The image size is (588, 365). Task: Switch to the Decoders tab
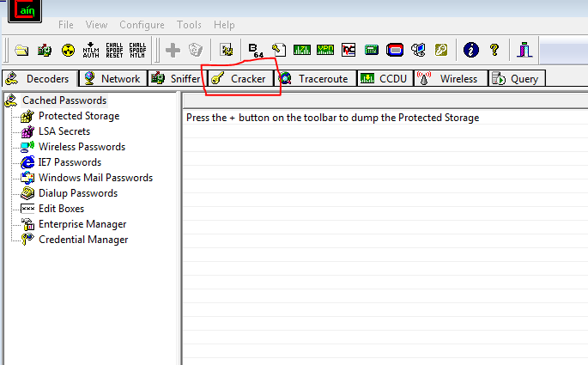39,79
